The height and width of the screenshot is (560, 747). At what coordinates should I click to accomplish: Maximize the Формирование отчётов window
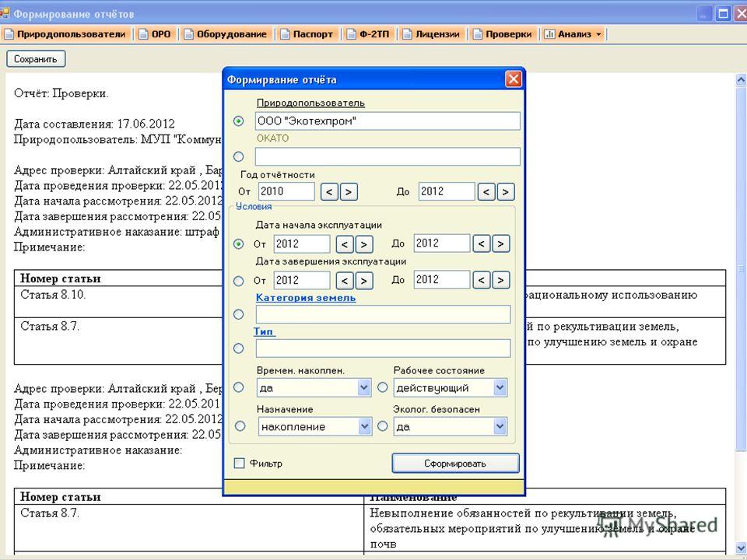point(723,13)
